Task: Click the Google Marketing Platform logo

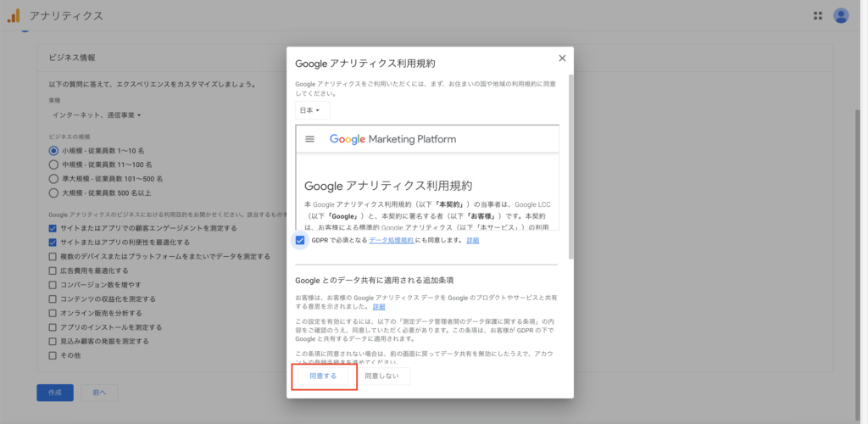Action: [x=393, y=139]
